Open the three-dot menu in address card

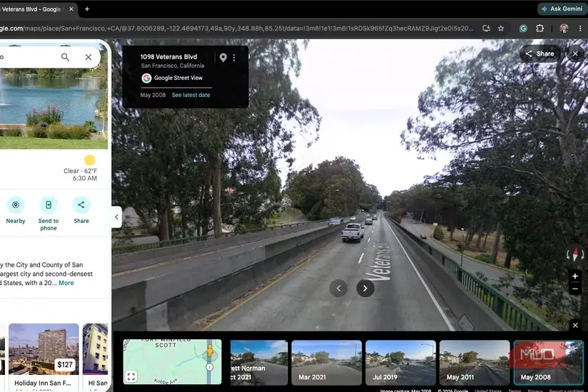tap(234, 58)
